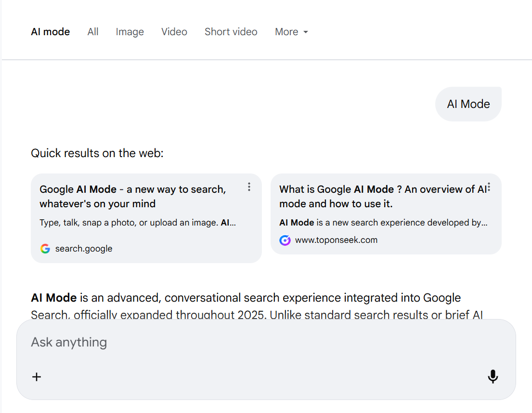Click the Google G favicon on search.google card
Image resolution: width=532 pixels, height=413 pixels.
(45, 249)
